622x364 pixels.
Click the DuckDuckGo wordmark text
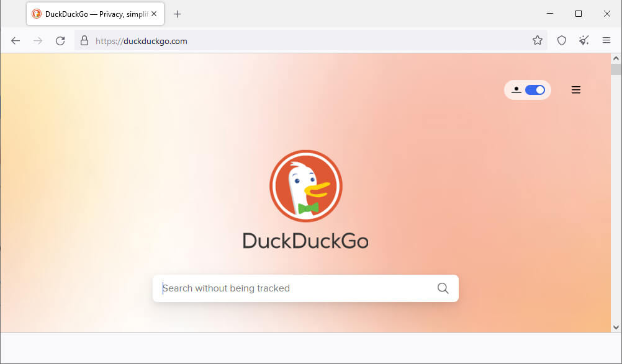305,241
